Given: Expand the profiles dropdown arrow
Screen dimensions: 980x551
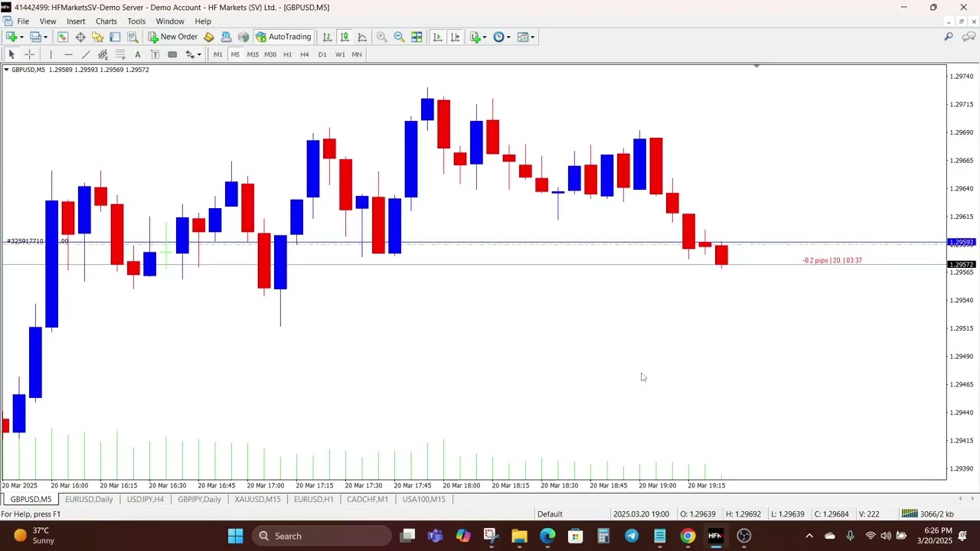Looking at the screenshot, I should [45, 37].
